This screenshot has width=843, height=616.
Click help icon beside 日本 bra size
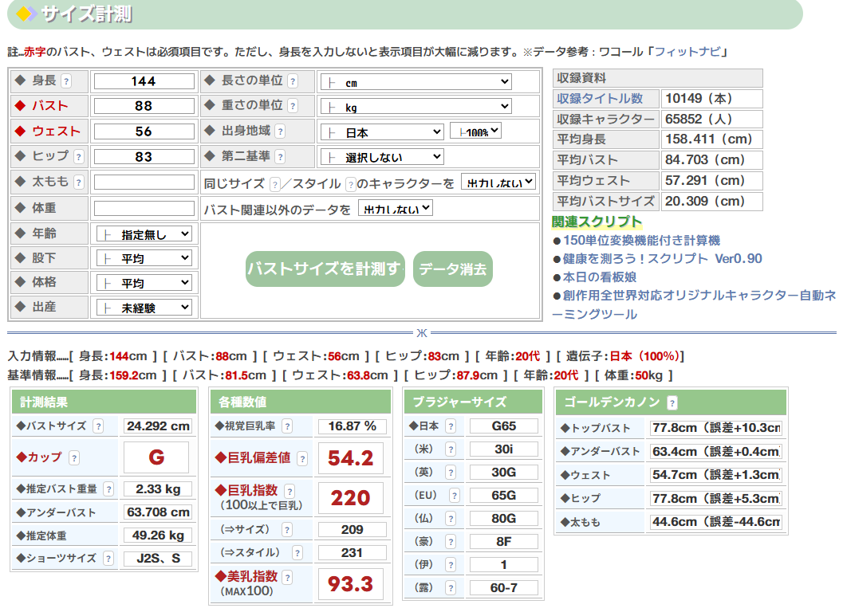coord(451,426)
